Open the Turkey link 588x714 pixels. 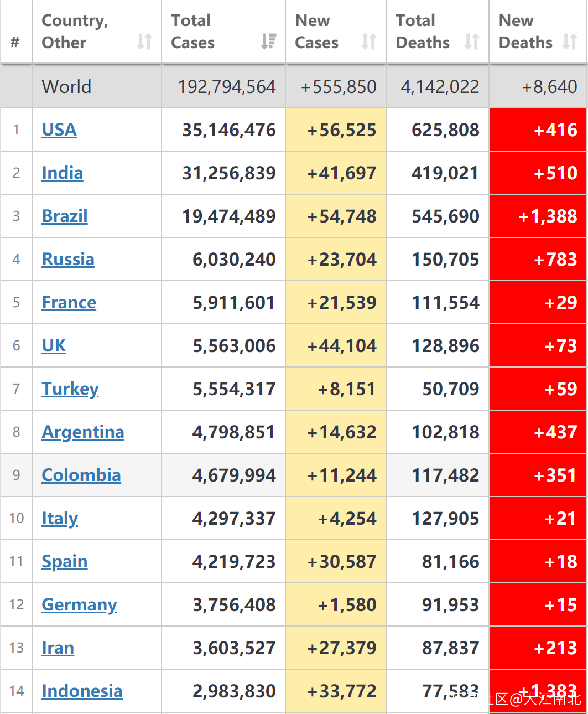coord(70,389)
